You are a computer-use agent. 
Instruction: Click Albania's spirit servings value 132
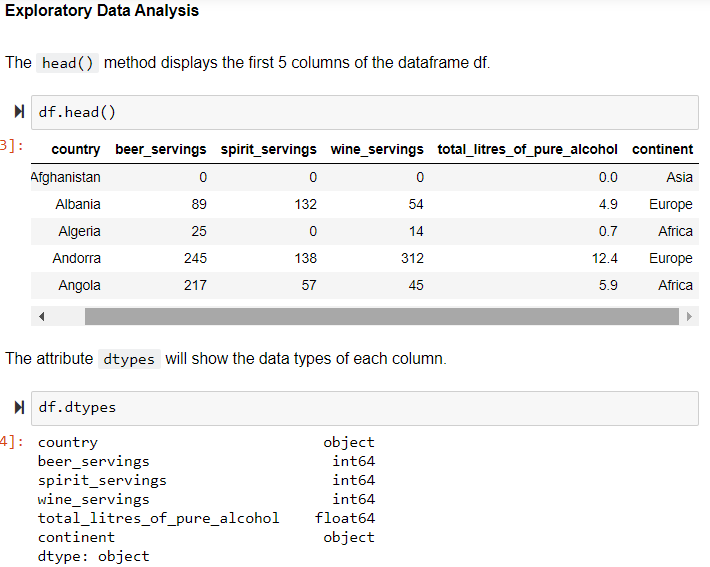coord(306,204)
